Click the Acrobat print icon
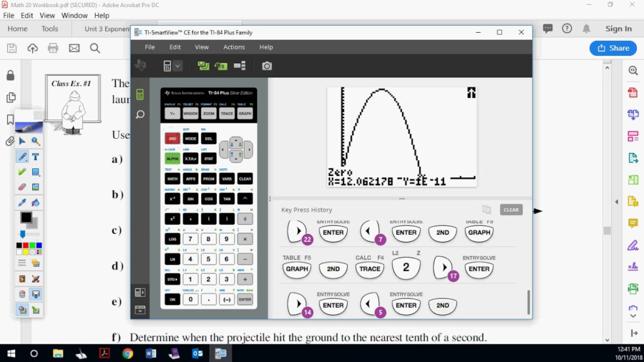The image size is (644, 362). (x=53, y=48)
